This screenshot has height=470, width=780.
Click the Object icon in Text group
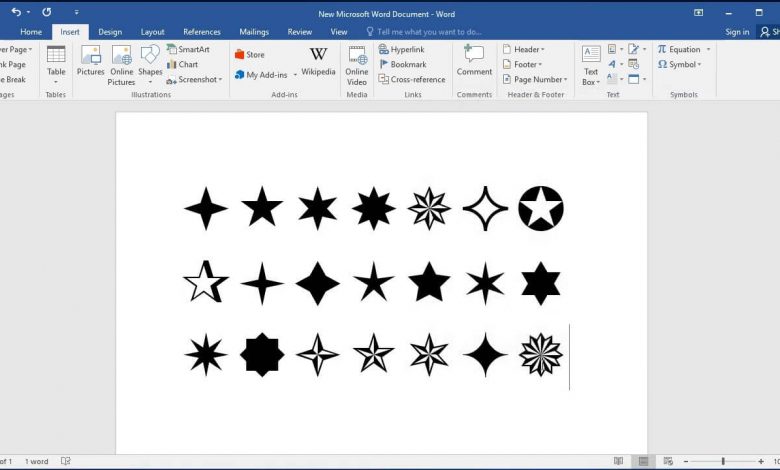(x=633, y=79)
